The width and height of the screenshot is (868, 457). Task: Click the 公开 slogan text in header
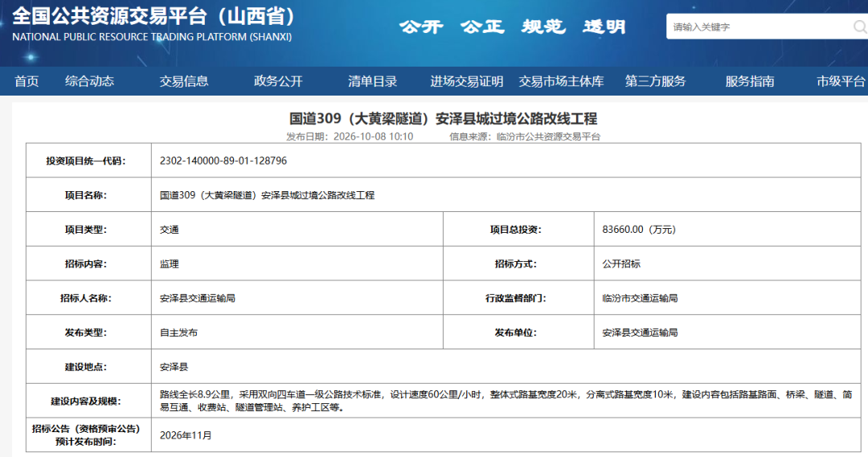422,27
